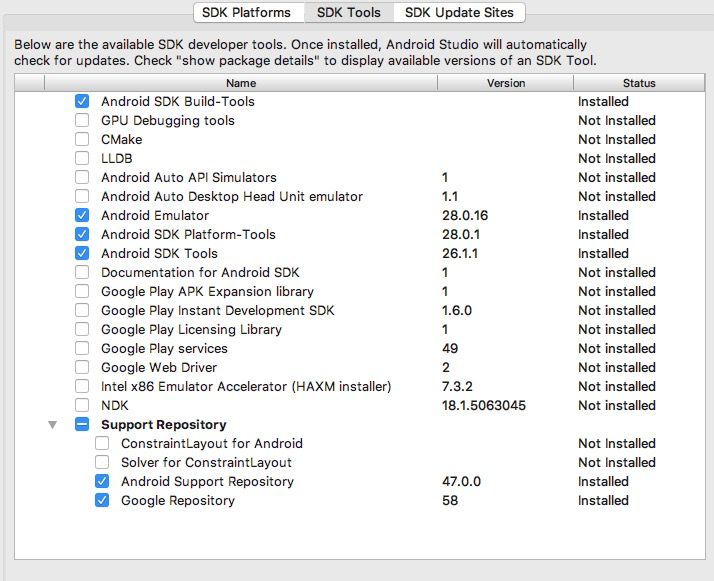
Task: Uncheck Android SDK Build-Tools checkbox
Action: [82, 101]
